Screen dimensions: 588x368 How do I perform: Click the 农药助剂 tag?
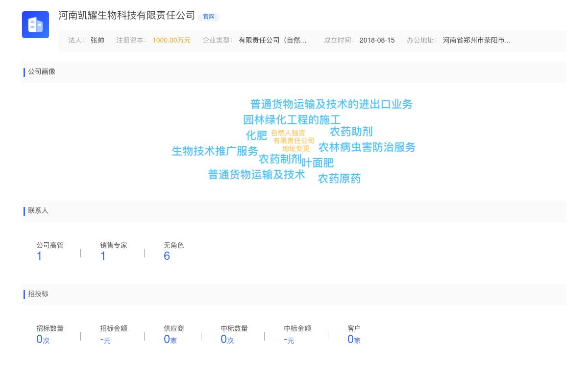tap(351, 132)
